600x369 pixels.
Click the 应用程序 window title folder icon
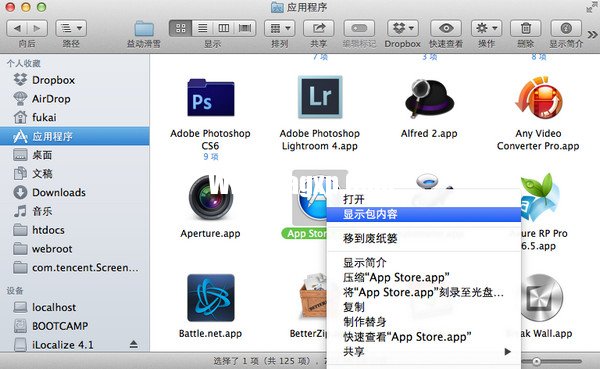coord(277,7)
